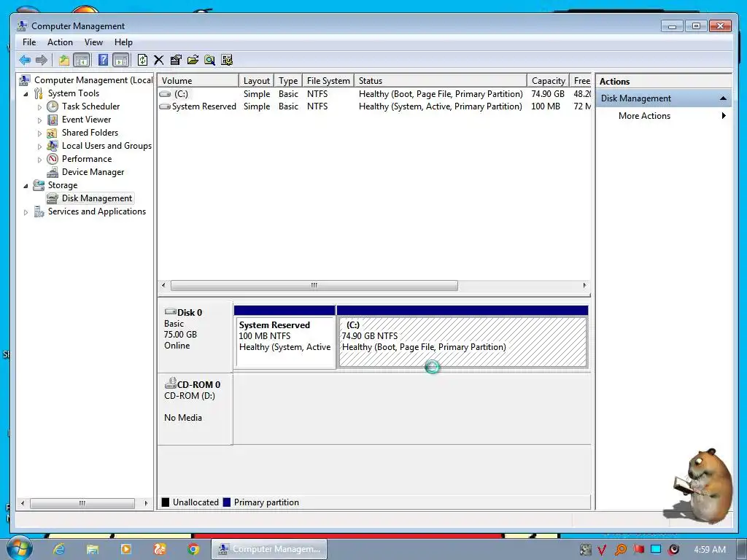Select Event Viewer in the tree
The image size is (747, 560).
[86, 120]
